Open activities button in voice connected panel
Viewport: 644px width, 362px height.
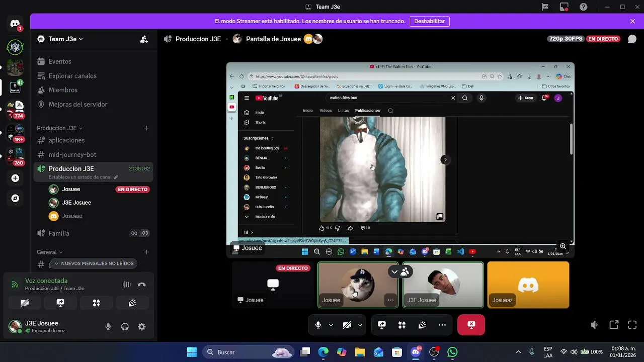97,303
